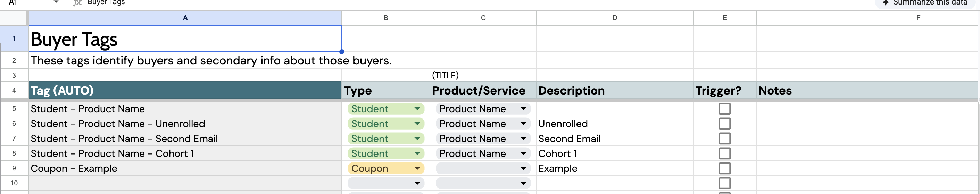Image resolution: width=980 pixels, height=194 pixels.
Task: Select the 'Student – Product Name' cell in row 5
Action: click(185, 108)
